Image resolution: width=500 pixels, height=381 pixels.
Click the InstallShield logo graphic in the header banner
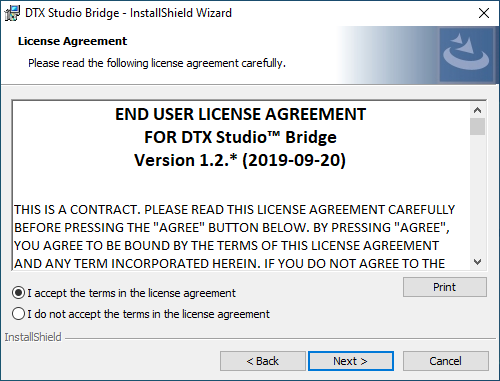click(x=466, y=55)
